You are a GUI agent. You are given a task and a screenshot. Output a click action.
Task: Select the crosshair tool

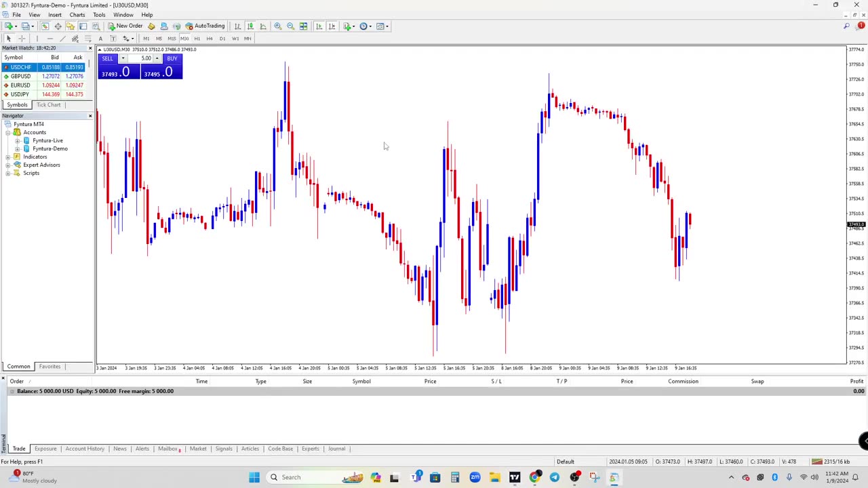click(22, 38)
